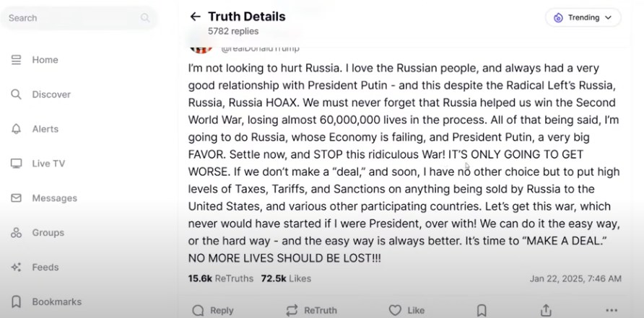Toggle Like on this post
The image size is (644, 318).
pyautogui.click(x=406, y=310)
